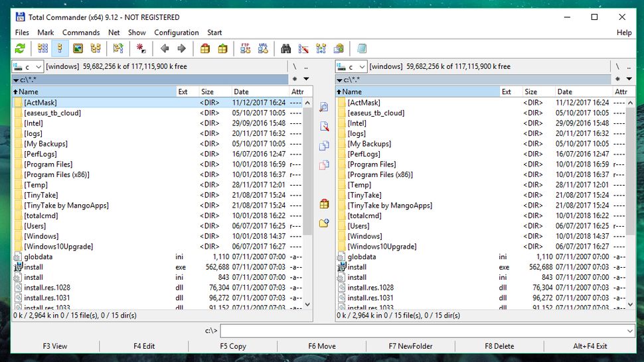This screenshot has height=362, width=644.
Task: Open the Multi-rename tool icon
Action: (303, 48)
